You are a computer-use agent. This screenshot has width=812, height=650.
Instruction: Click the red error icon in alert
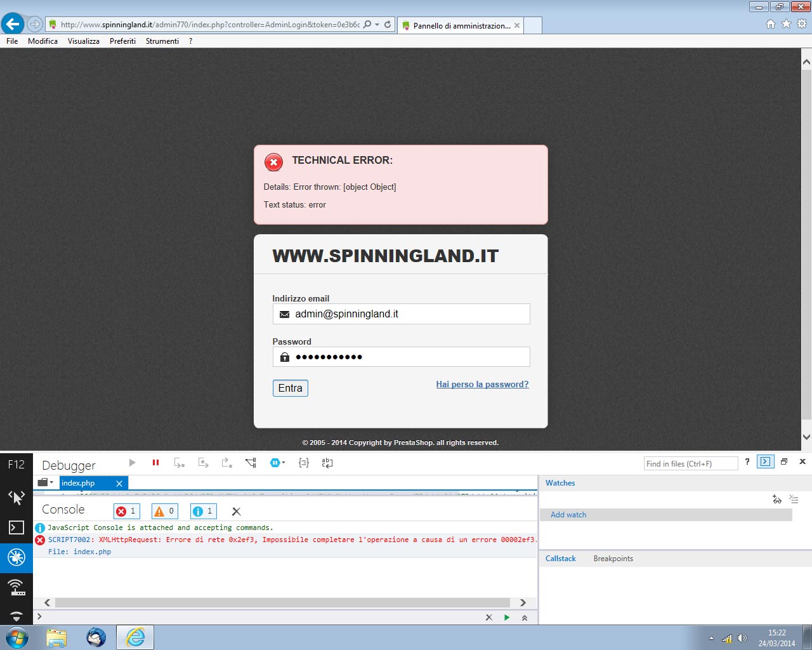(x=273, y=162)
